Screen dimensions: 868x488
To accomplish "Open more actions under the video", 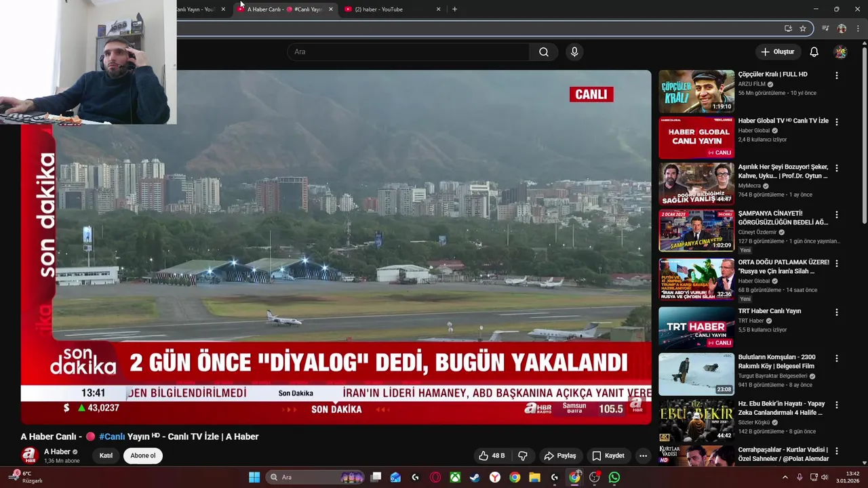I will (643, 455).
